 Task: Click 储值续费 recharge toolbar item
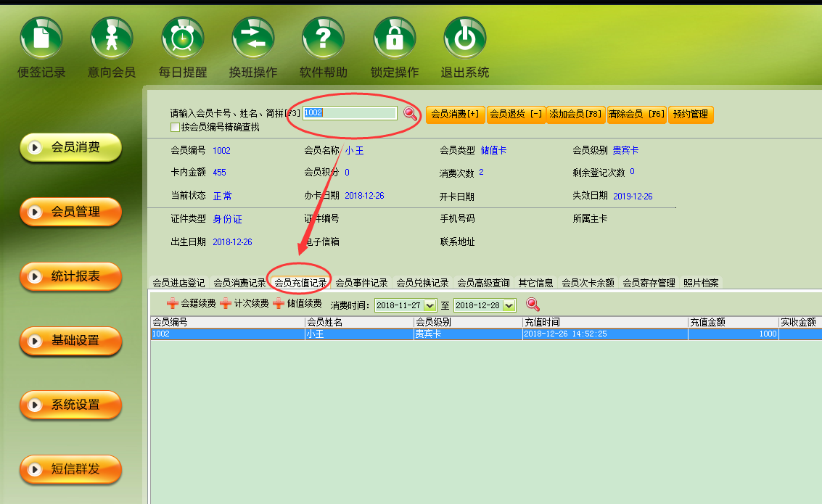coord(297,303)
